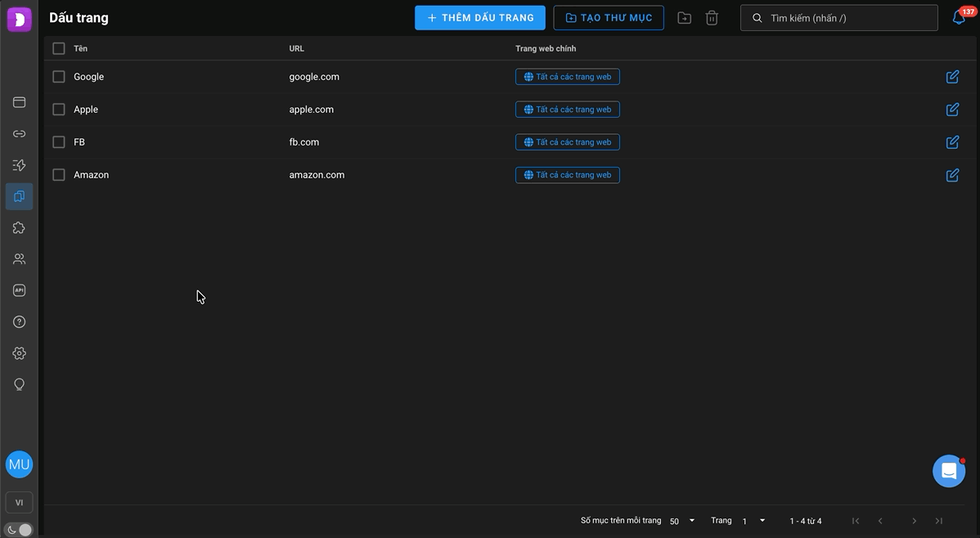Click Amazon's Tất cả các trang web tag
Viewport: 980px width, 538px height.
tap(568, 175)
